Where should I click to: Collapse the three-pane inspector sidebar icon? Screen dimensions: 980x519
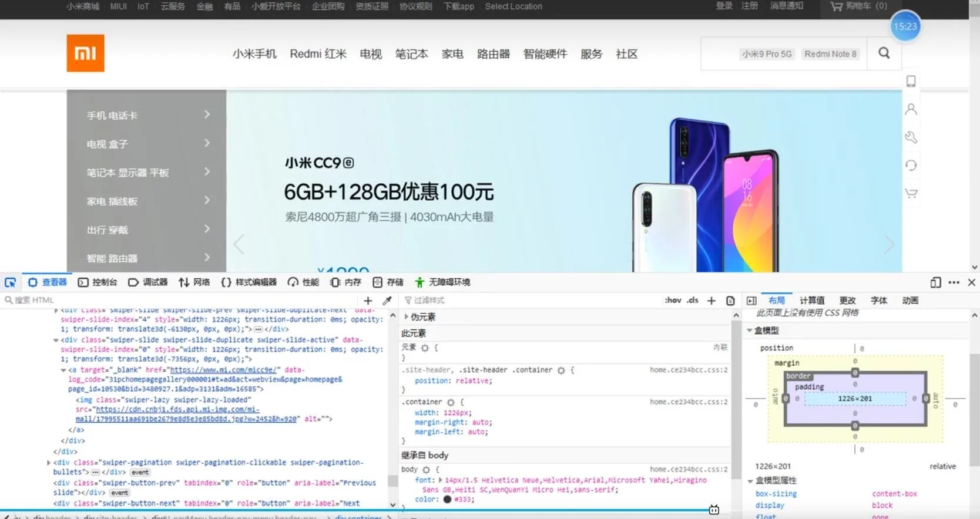(751, 301)
